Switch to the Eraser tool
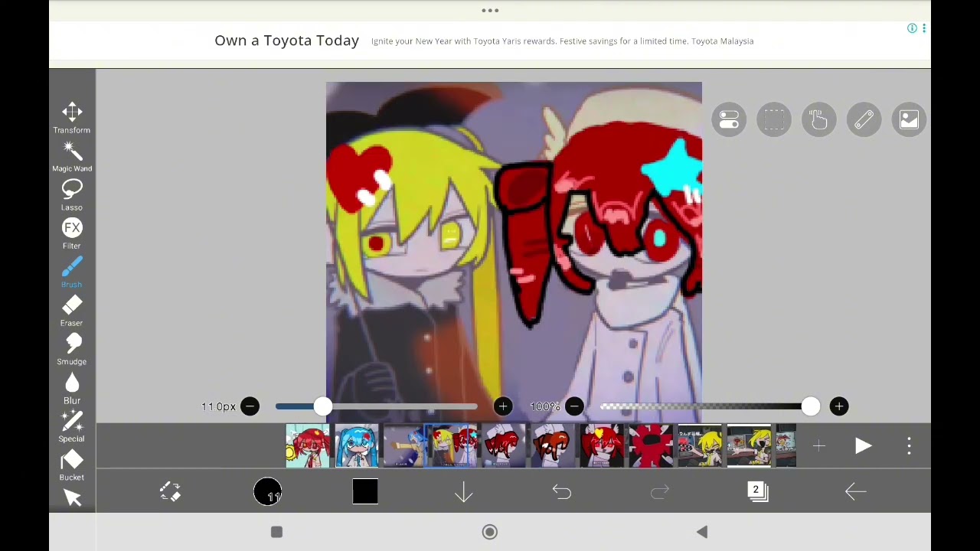Viewport: 980px width, 551px height. [72, 311]
